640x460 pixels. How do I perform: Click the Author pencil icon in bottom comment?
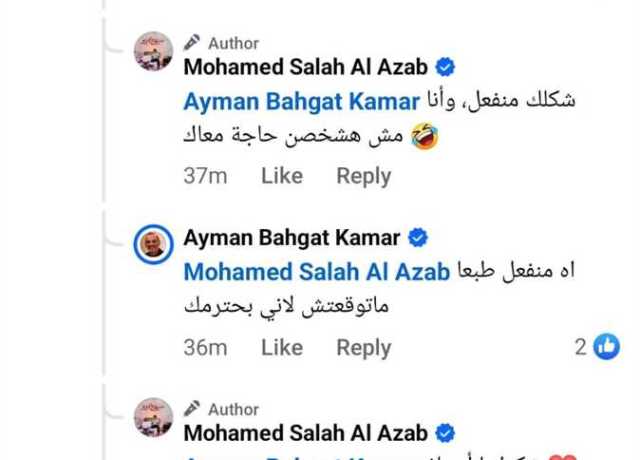click(x=192, y=409)
